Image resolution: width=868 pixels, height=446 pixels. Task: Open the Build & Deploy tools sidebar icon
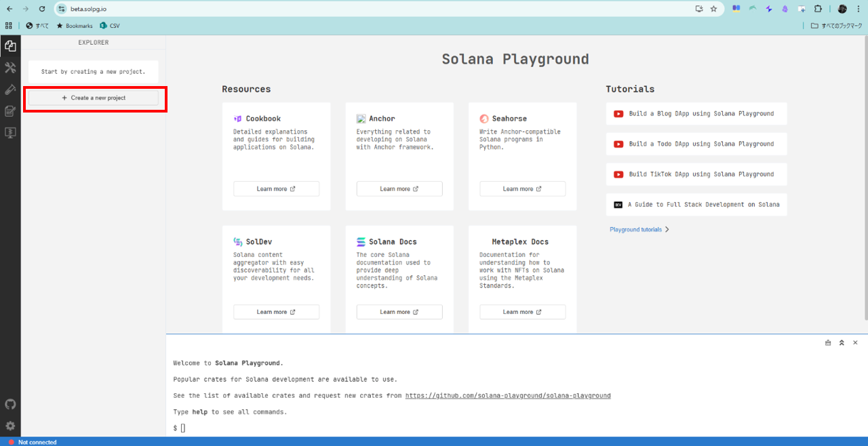coord(10,68)
